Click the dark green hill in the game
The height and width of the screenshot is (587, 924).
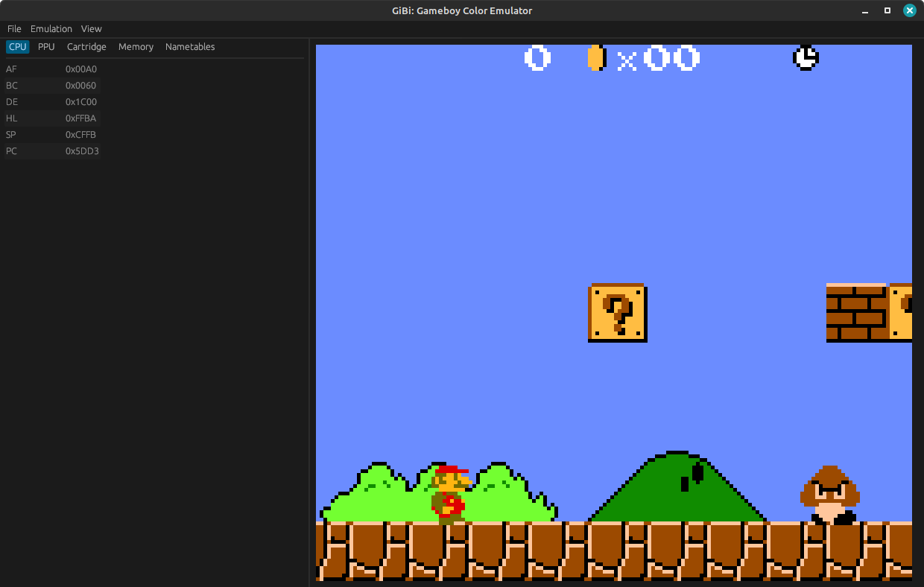677,486
